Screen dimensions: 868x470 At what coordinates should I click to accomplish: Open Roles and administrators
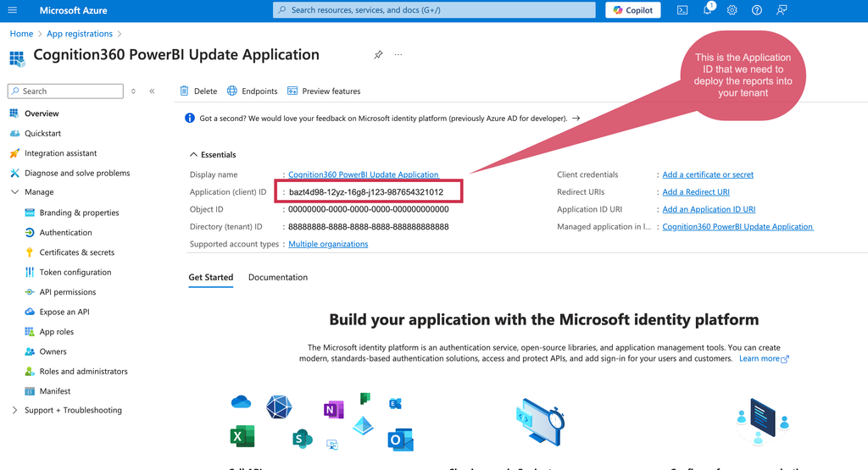coord(83,372)
